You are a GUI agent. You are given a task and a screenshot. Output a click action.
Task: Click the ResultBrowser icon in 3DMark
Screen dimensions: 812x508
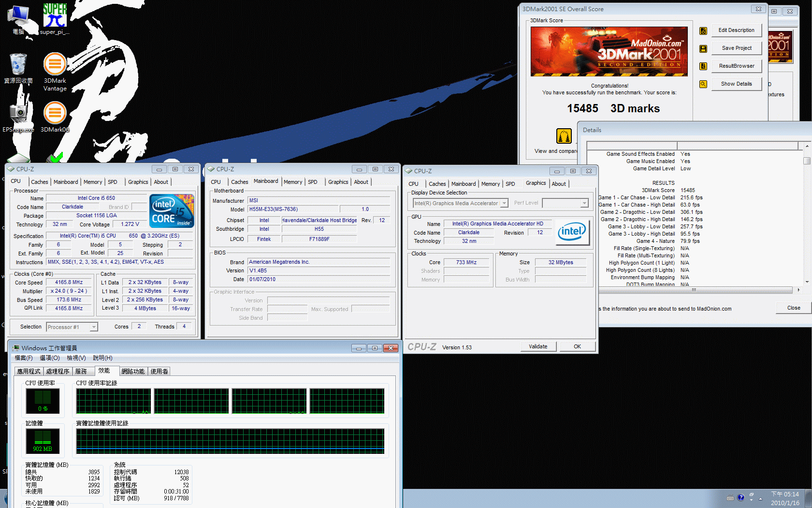tap(703, 66)
